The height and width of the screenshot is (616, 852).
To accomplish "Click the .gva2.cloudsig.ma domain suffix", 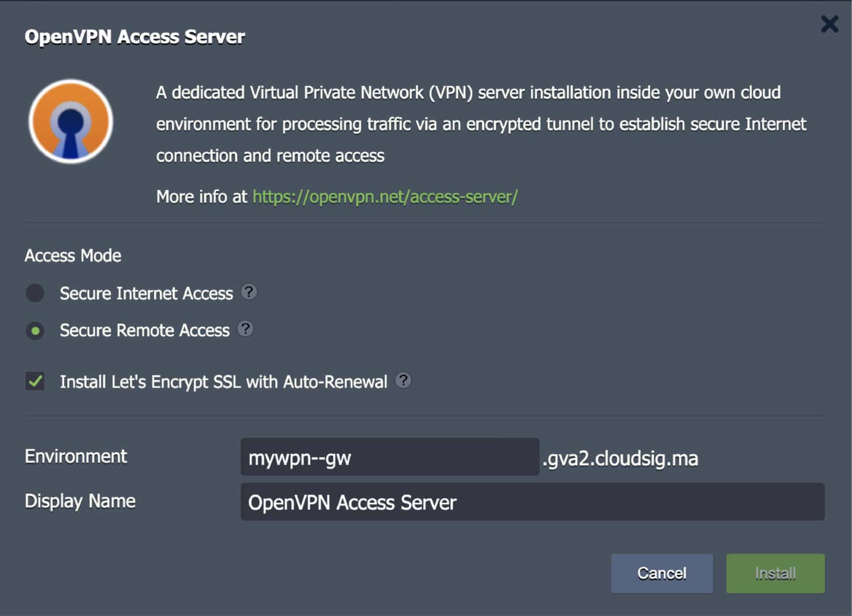I will tap(620, 459).
